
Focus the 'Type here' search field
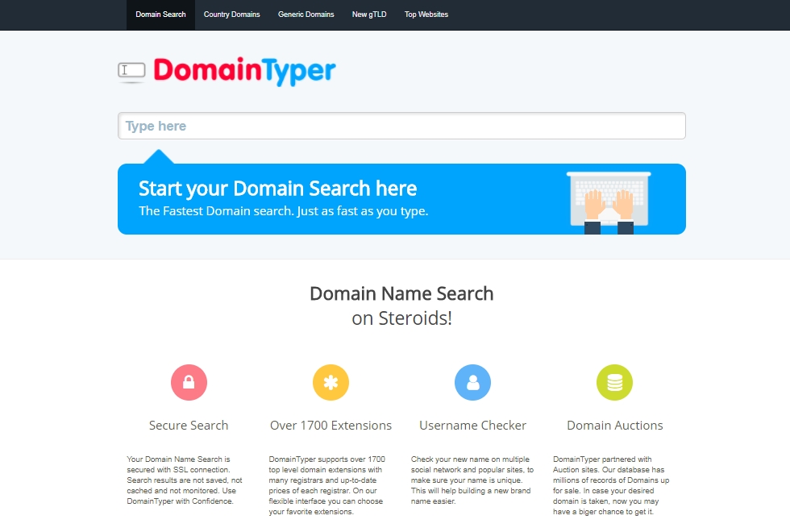pyautogui.click(x=401, y=126)
